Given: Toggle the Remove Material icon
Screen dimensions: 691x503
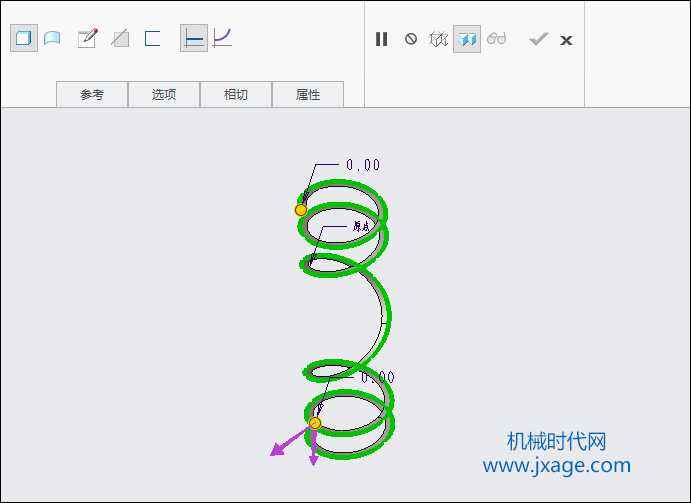Looking at the screenshot, I should pos(120,38).
